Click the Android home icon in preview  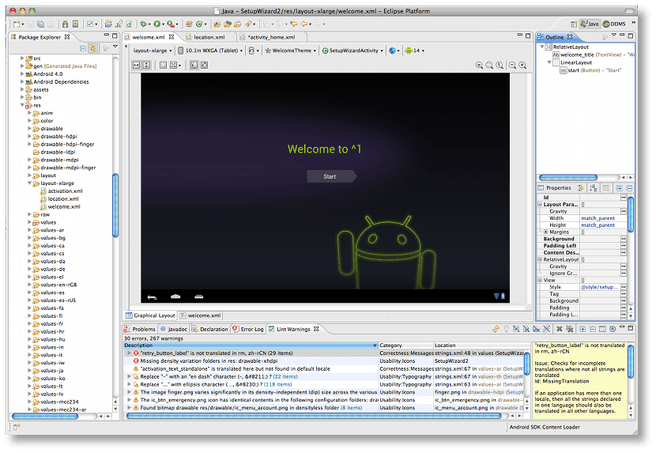click(176, 297)
